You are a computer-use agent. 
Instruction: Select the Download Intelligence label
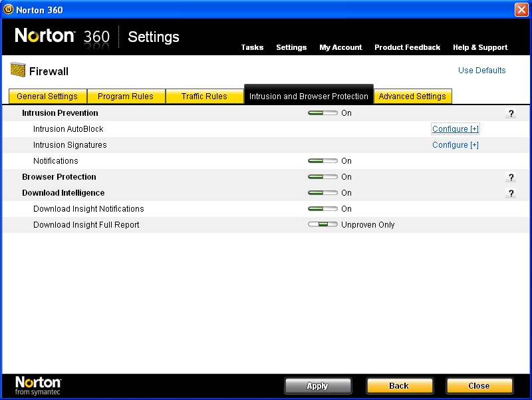tap(63, 193)
